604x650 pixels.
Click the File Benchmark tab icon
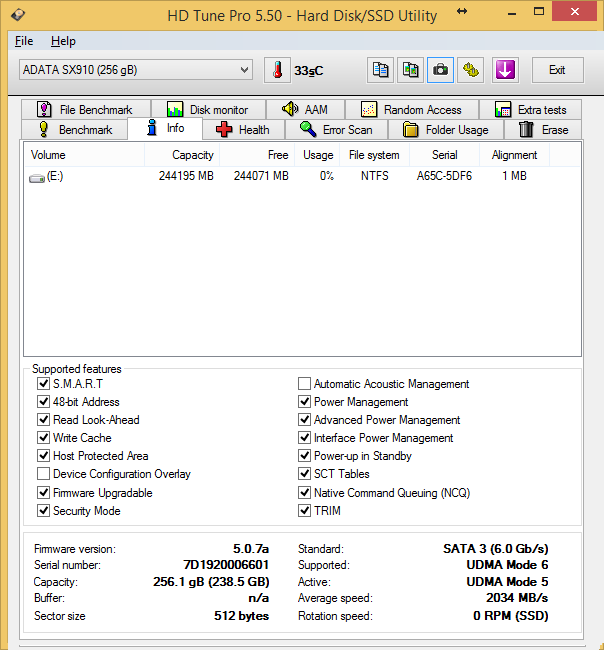click(x=44, y=109)
